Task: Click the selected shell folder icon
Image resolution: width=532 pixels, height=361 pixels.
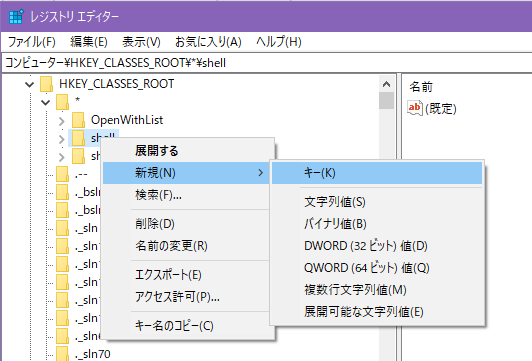Action: [78, 138]
